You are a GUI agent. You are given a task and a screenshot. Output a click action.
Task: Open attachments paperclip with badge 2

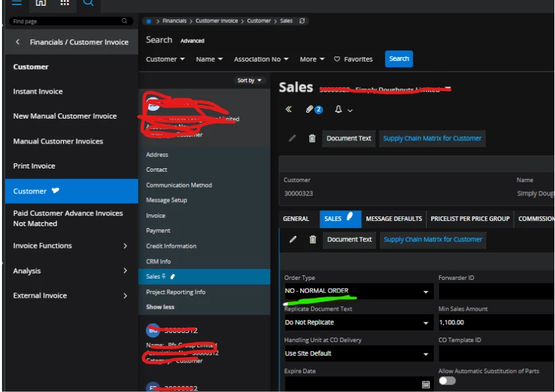point(314,109)
